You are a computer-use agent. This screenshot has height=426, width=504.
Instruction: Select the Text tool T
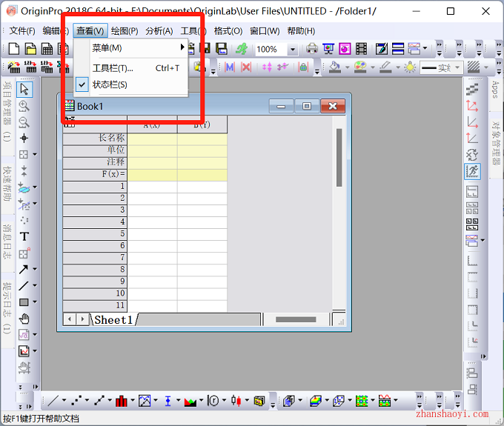(24, 236)
